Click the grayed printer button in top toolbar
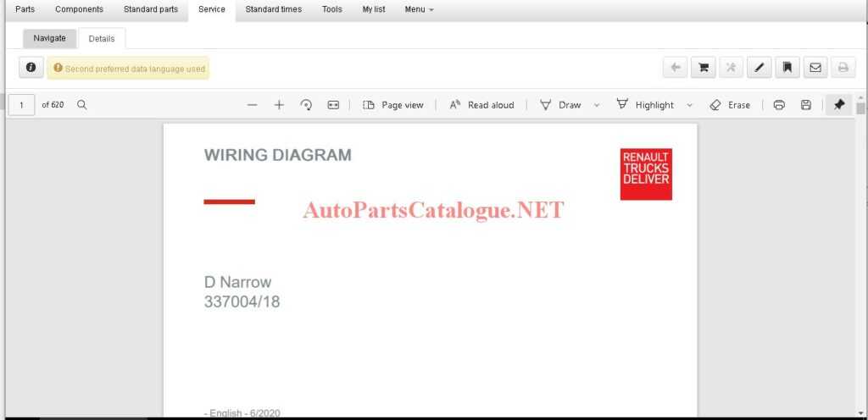Screen dimensions: 868x420 click(x=843, y=68)
